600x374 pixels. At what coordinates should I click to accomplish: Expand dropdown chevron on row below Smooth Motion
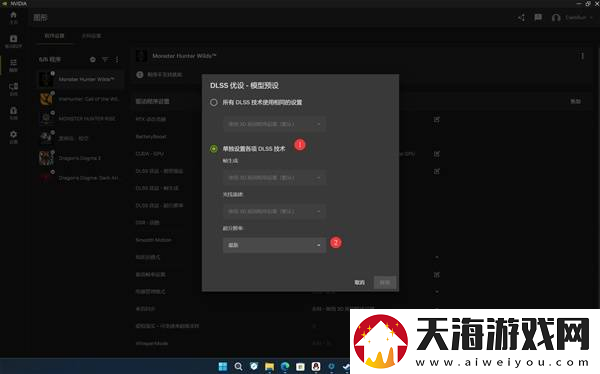pyautogui.click(x=437, y=257)
